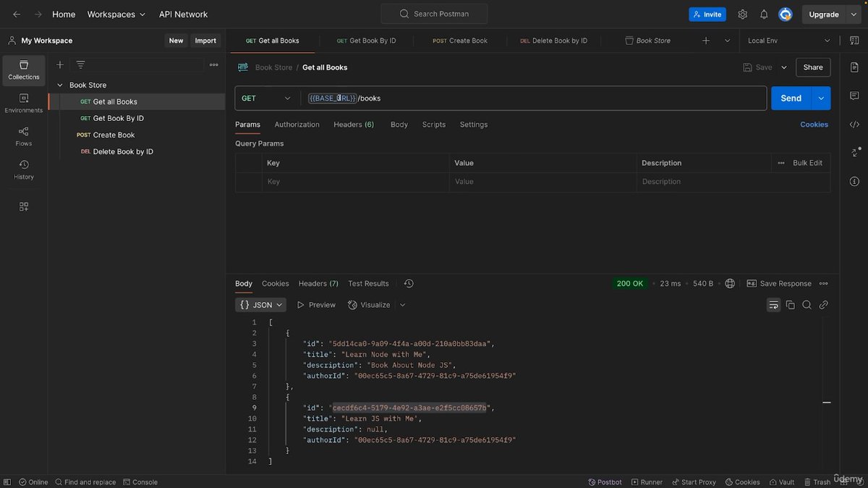Open the JSON format dropdown

click(x=260, y=305)
